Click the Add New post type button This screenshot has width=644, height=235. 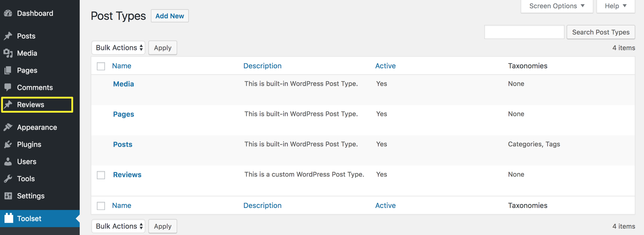point(170,16)
